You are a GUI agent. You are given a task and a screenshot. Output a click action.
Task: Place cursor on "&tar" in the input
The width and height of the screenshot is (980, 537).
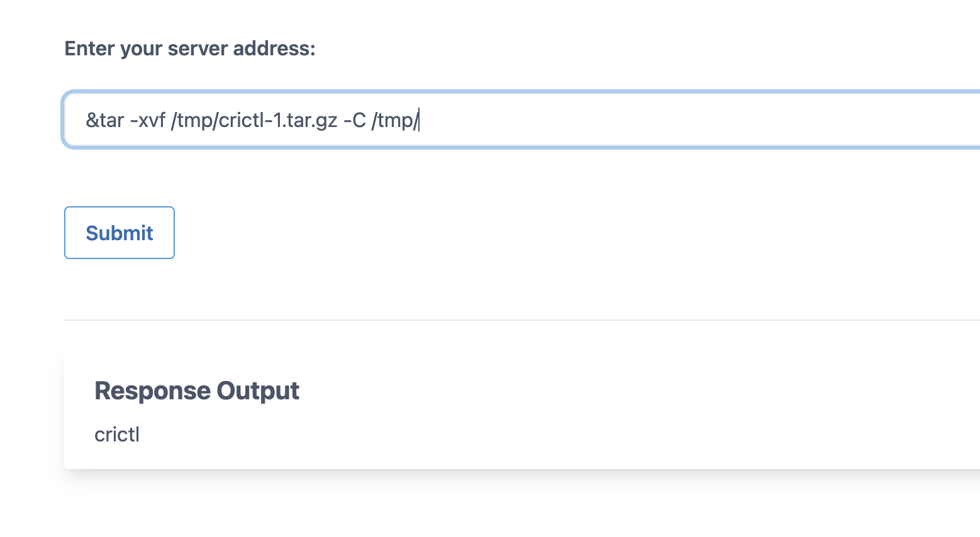pyautogui.click(x=105, y=119)
